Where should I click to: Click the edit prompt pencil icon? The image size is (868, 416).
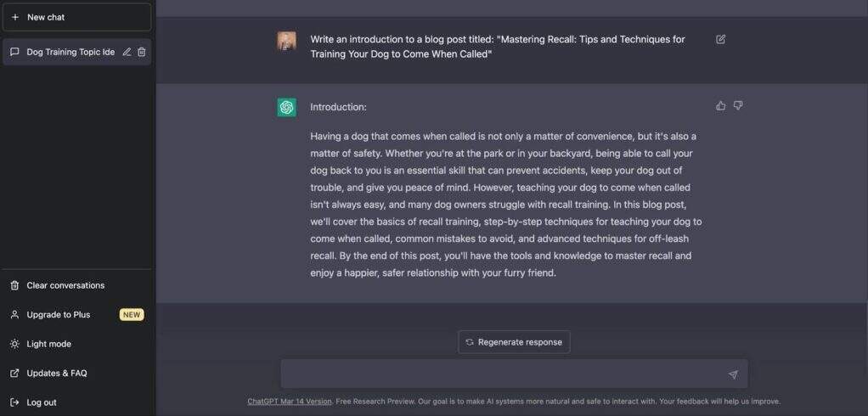[721, 39]
